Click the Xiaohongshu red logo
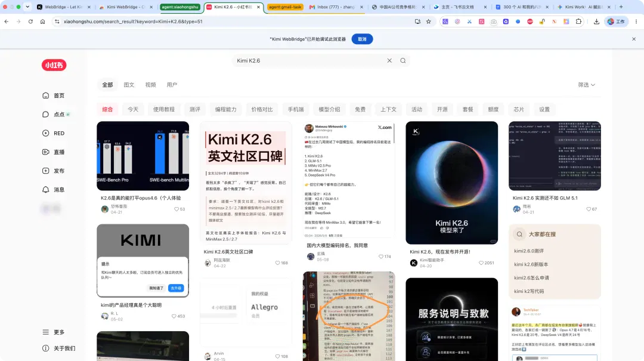644x361 pixels. tap(54, 65)
